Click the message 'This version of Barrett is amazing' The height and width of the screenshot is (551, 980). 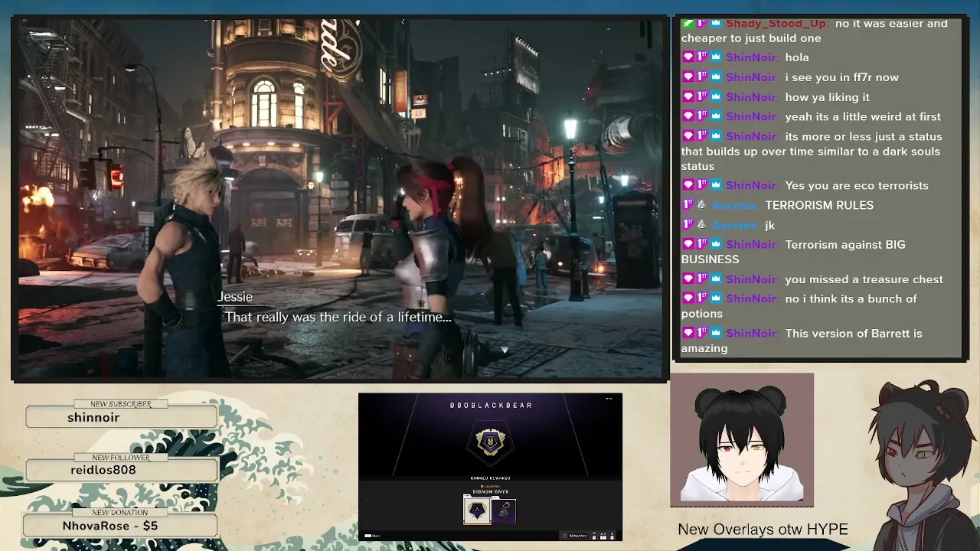(802, 341)
